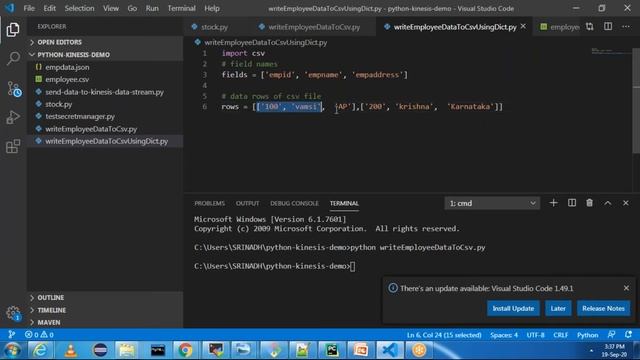Click the open changes compare icon
Viewport: 640px width, 360px height.
pos(589,27)
